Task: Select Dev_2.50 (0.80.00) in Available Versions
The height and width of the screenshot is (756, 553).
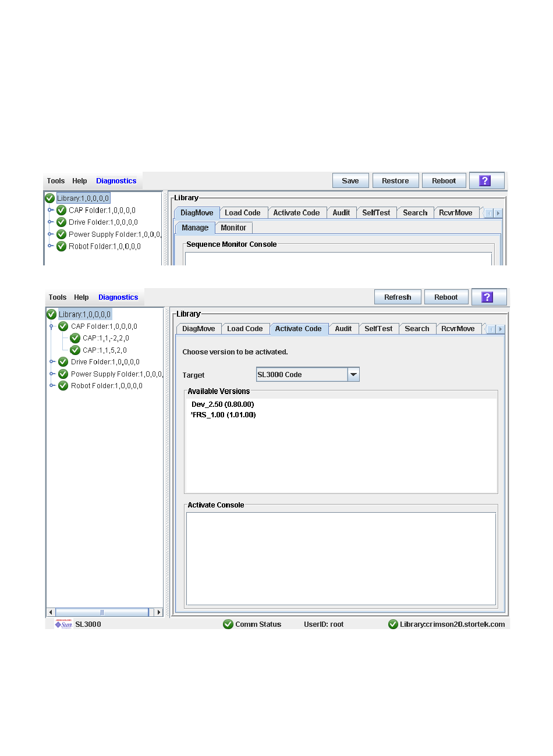Action: (x=223, y=404)
